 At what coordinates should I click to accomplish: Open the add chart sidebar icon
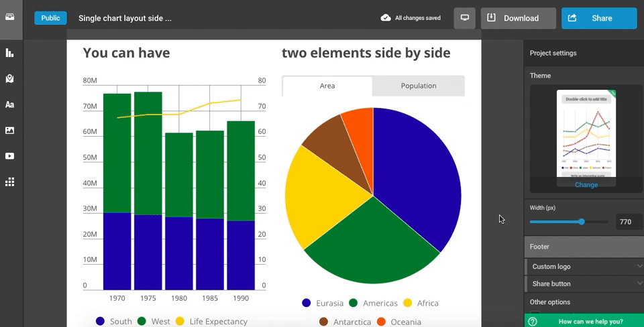(x=9, y=53)
